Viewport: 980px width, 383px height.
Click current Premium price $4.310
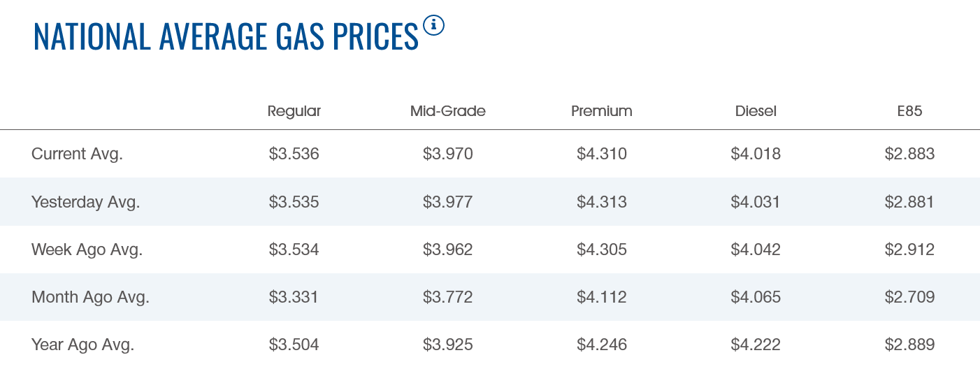(602, 154)
